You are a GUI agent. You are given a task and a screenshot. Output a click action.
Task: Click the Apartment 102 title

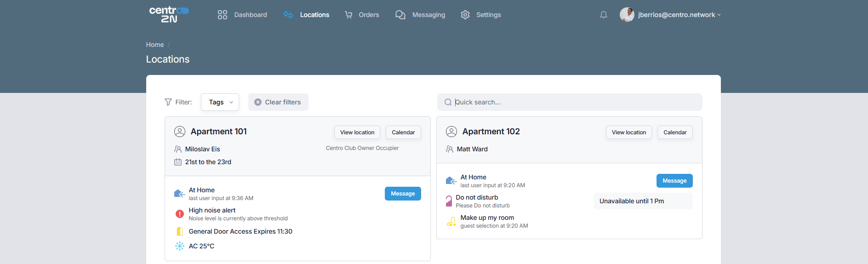(491, 132)
